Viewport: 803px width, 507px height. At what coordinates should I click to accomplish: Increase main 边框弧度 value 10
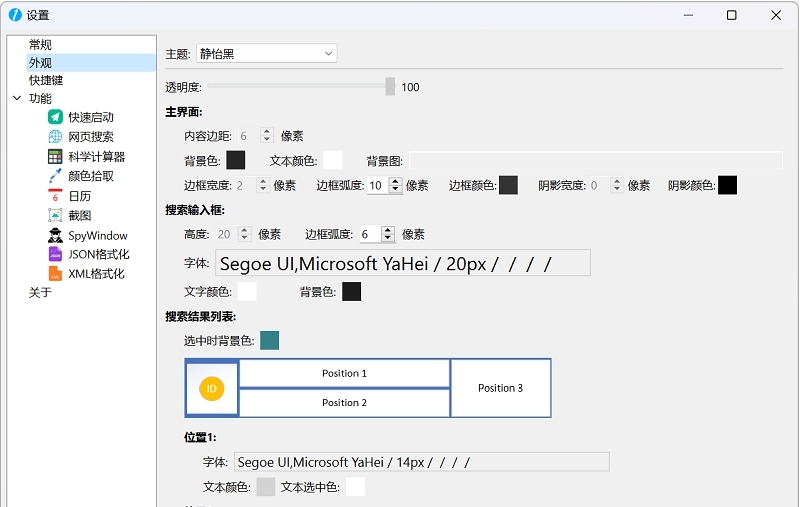coord(395,181)
